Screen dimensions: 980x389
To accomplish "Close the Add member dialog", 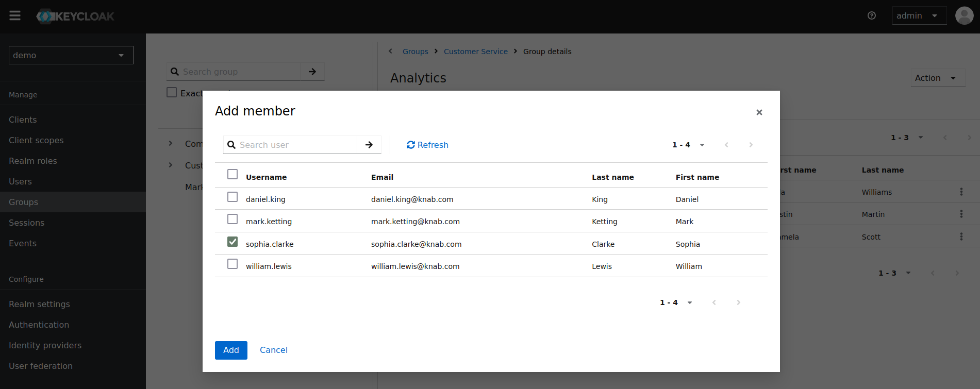I will pyautogui.click(x=759, y=112).
